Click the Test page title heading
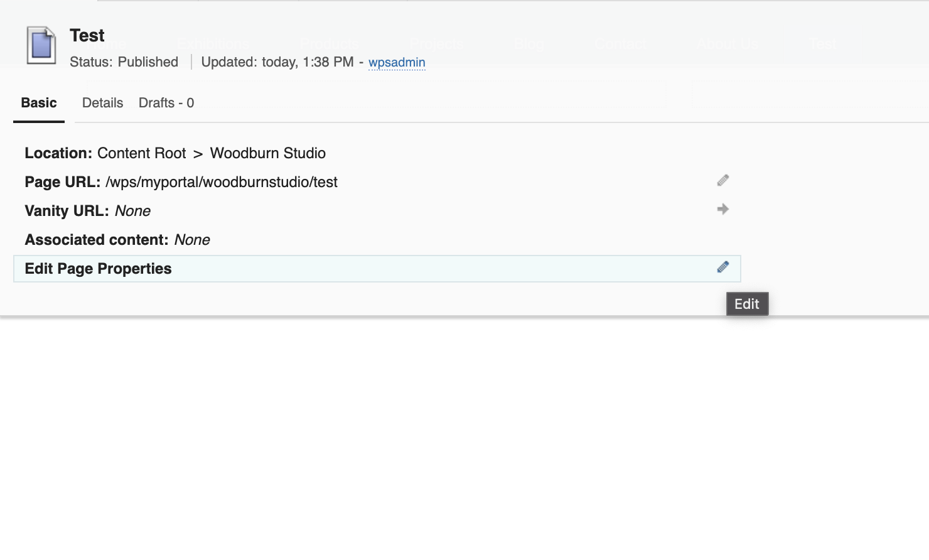Viewport: 929px width, 560px height. pos(87,36)
